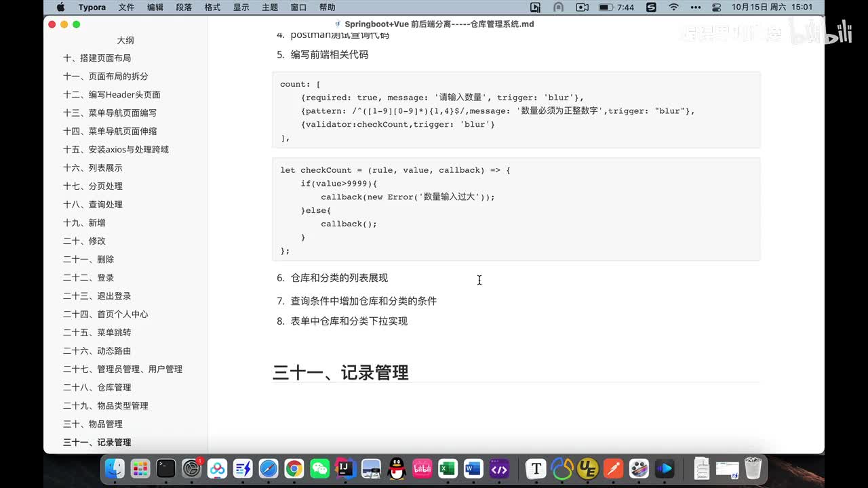Open the 段落 menu
868x488 pixels.
[x=184, y=7]
